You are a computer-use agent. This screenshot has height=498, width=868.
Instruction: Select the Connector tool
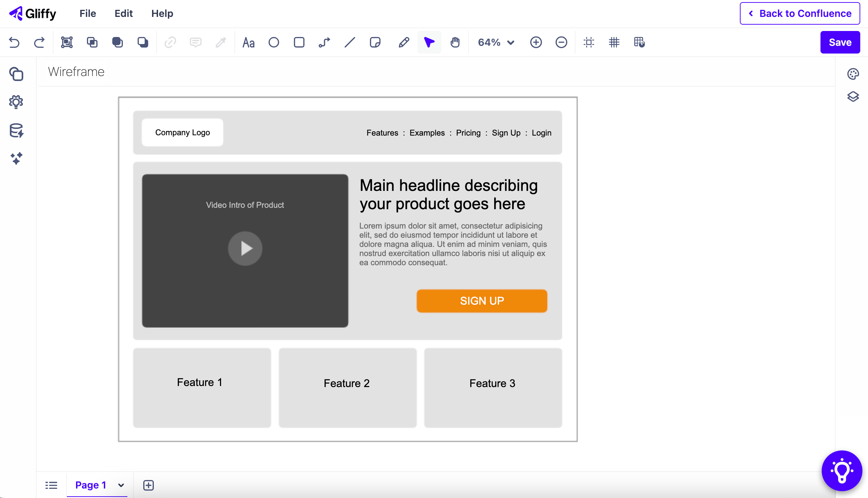(325, 42)
